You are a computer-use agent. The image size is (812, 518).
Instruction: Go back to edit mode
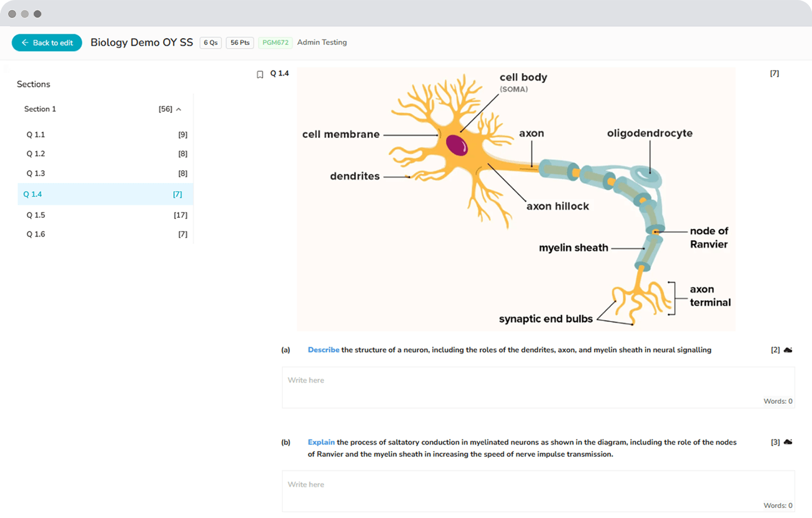tap(47, 42)
